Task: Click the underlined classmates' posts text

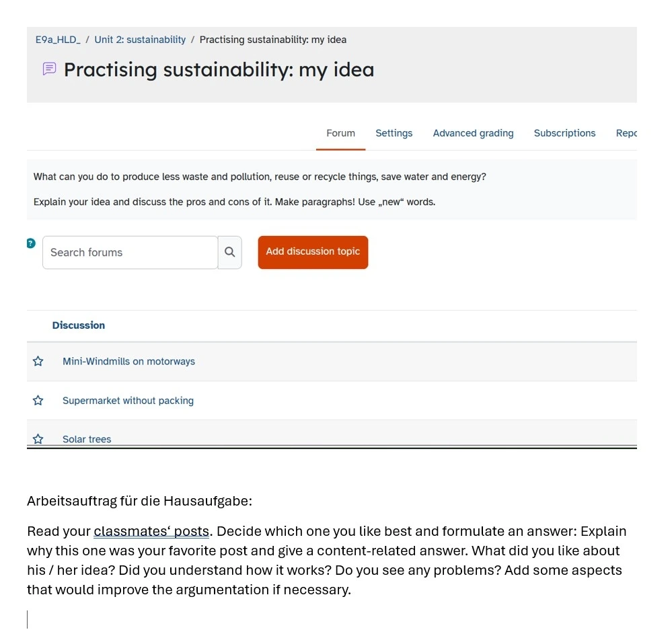Action: (151, 531)
